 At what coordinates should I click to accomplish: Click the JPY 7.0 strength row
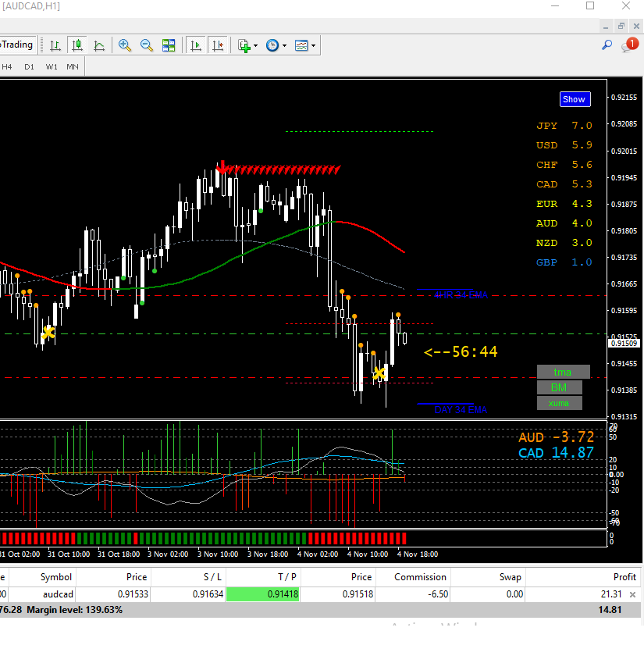click(564, 126)
